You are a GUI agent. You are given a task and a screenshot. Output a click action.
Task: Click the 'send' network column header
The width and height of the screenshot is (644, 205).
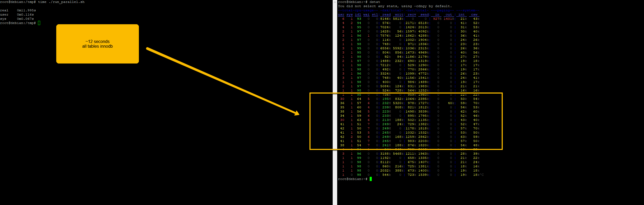424,15
